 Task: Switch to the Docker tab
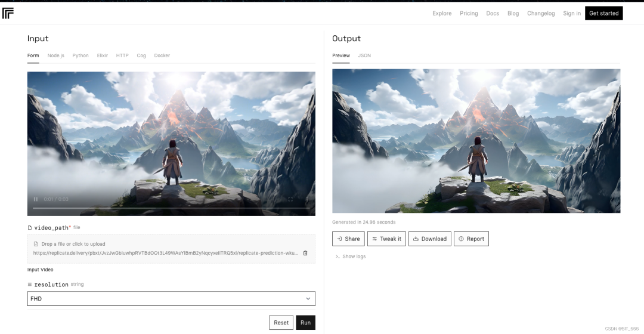162,55
